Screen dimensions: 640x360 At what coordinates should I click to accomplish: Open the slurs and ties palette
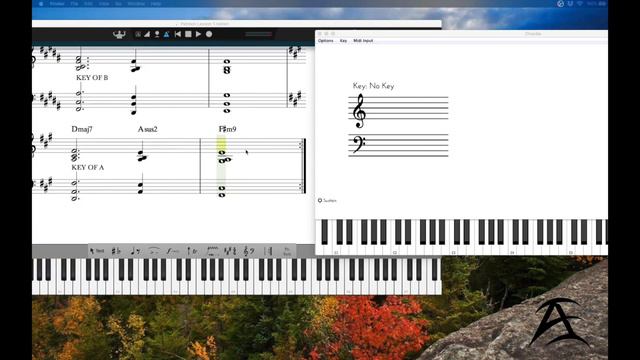pos(154,251)
